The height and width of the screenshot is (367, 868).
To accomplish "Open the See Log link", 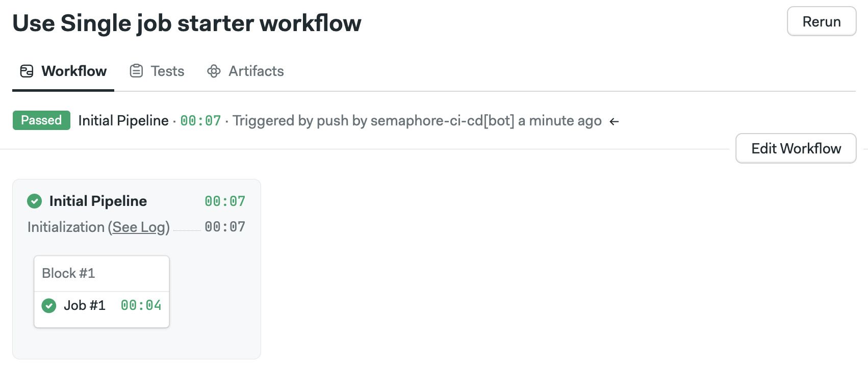I will [139, 227].
